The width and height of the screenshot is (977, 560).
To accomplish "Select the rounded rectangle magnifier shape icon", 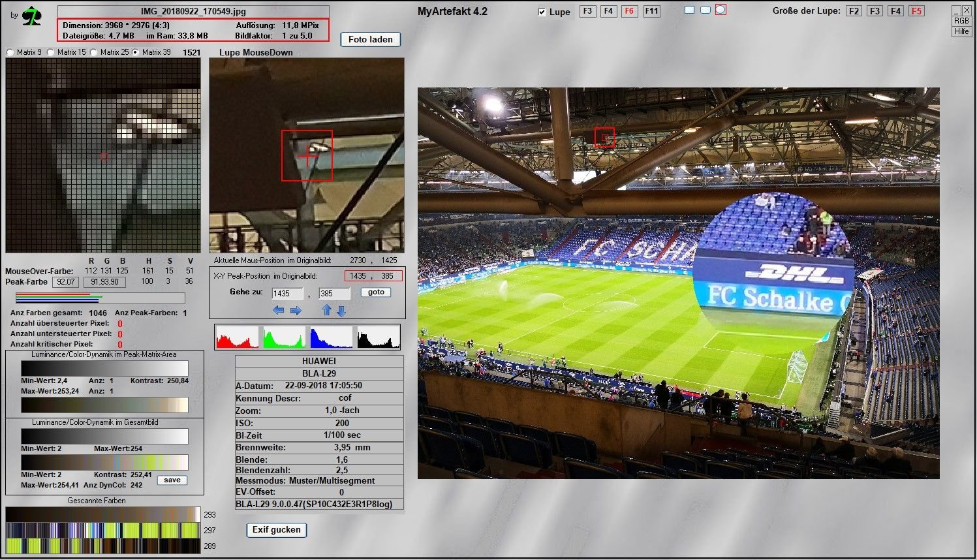I will pos(706,10).
